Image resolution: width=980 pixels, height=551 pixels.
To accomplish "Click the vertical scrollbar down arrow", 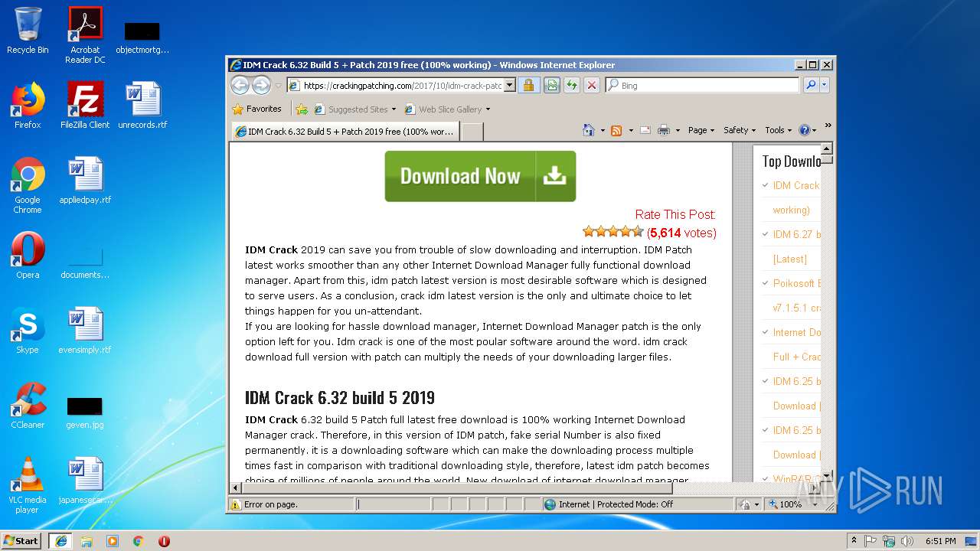I will (827, 476).
